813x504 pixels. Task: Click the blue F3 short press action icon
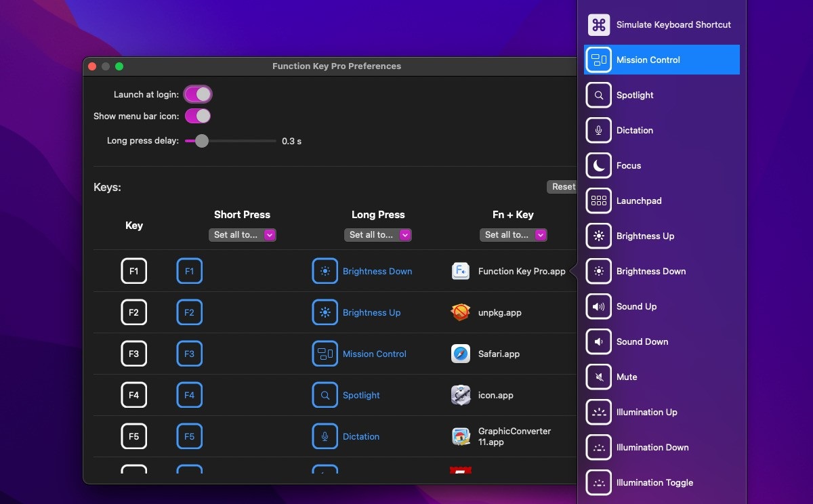(189, 354)
